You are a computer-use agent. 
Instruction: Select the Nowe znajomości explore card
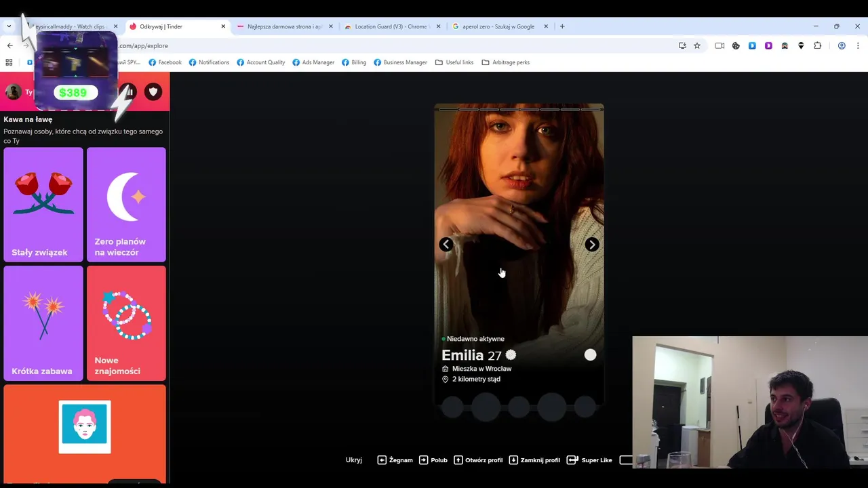(x=126, y=323)
